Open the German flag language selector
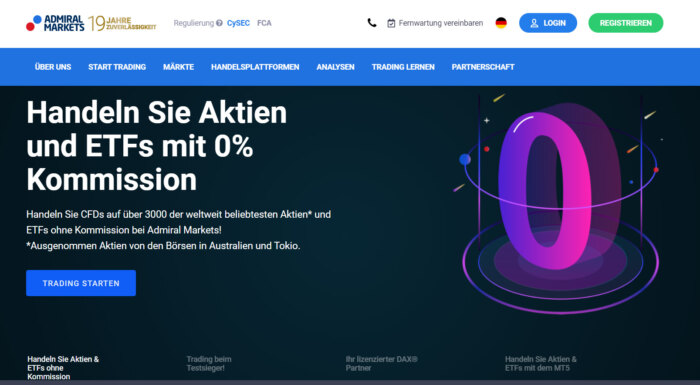 click(501, 23)
